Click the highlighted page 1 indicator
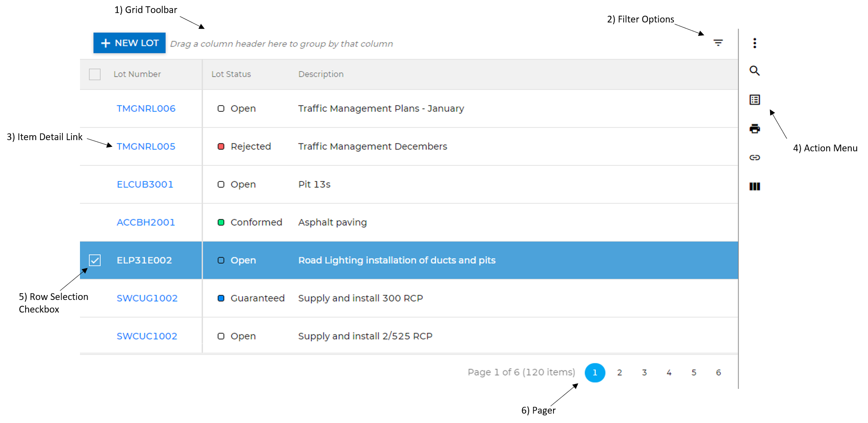 coord(595,372)
